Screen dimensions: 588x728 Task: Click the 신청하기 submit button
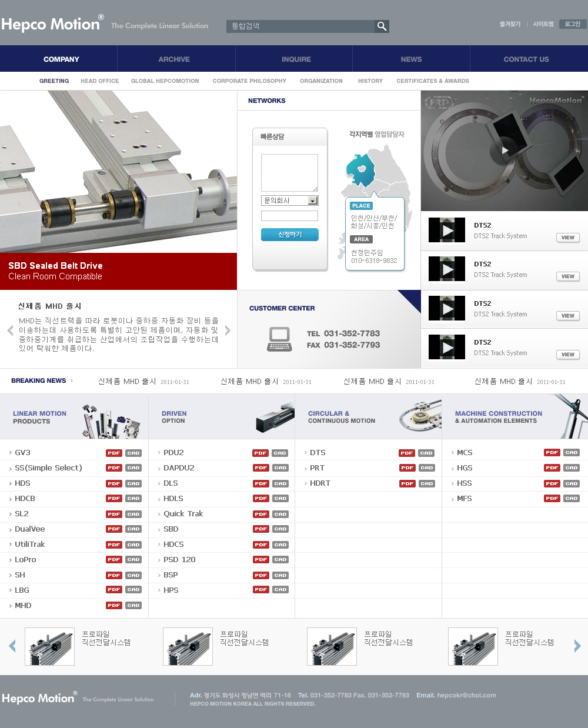(289, 235)
